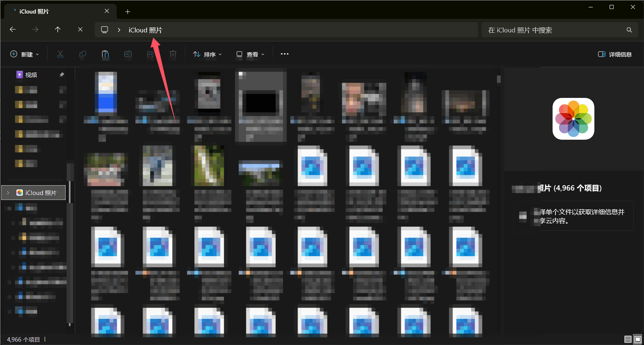Switch to large thumbnails view in status bar
Viewport: 644px width, 345px height.
click(637, 339)
